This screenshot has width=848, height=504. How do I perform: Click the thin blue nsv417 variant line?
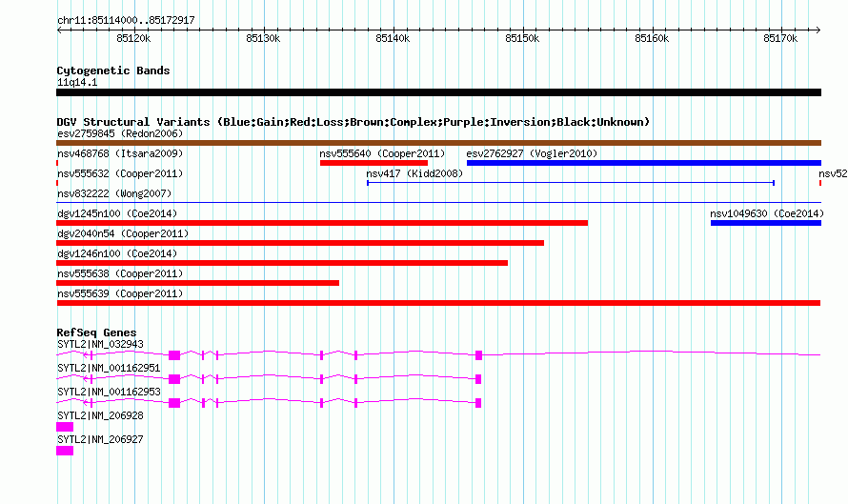coord(571,183)
